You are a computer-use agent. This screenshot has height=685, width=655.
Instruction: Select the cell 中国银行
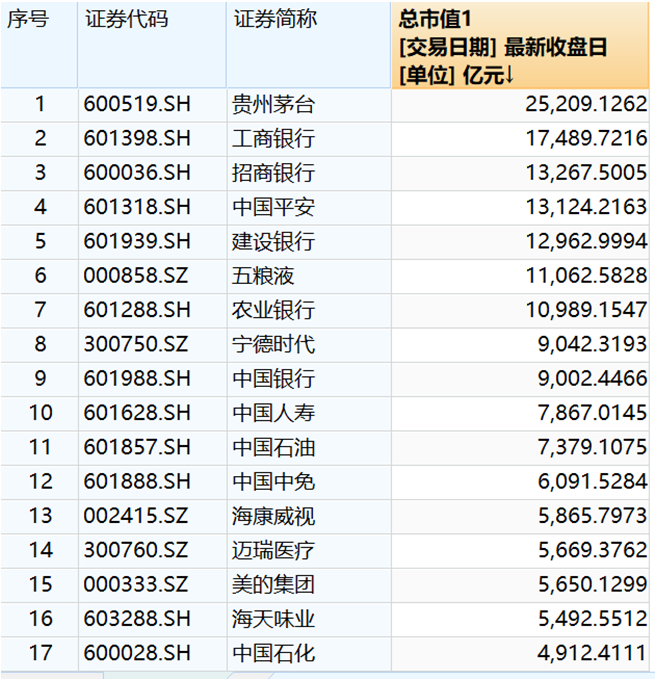point(309,379)
